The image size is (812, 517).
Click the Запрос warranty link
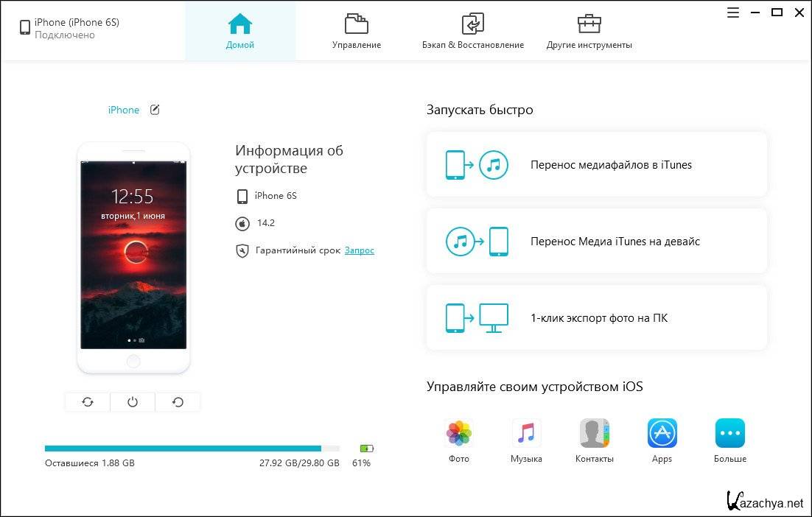[359, 250]
